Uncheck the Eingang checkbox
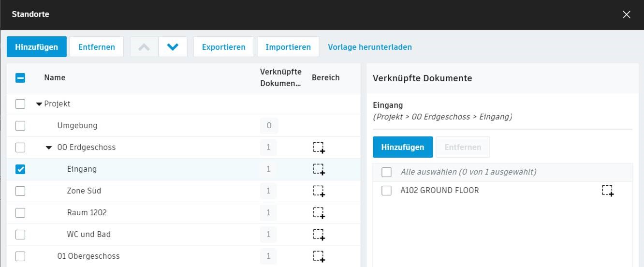This screenshot has height=267, width=644. pyautogui.click(x=20, y=169)
